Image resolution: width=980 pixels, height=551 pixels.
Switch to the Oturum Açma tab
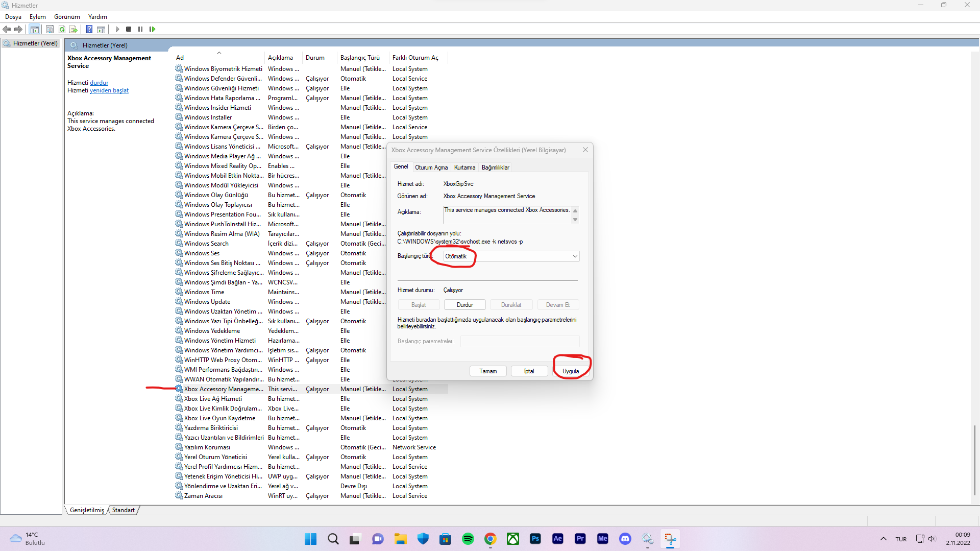coord(431,167)
